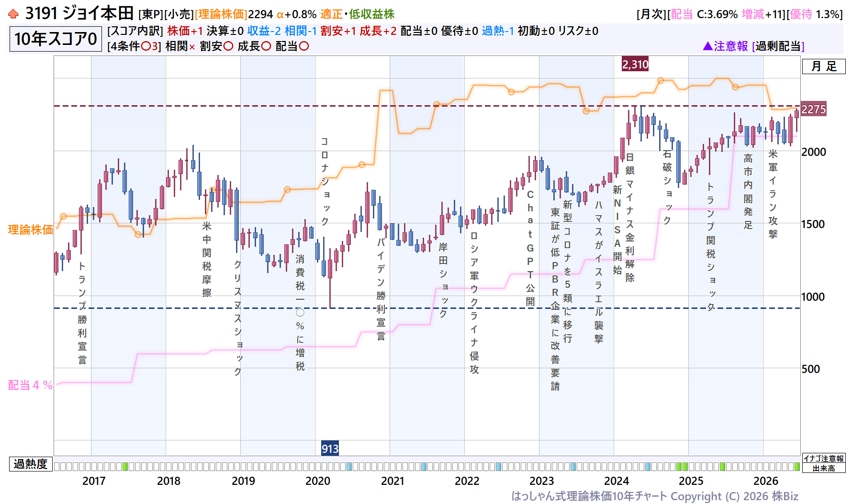852x504 pixels.
Task: Click the [4条件○3] summary text
Action: (x=135, y=46)
